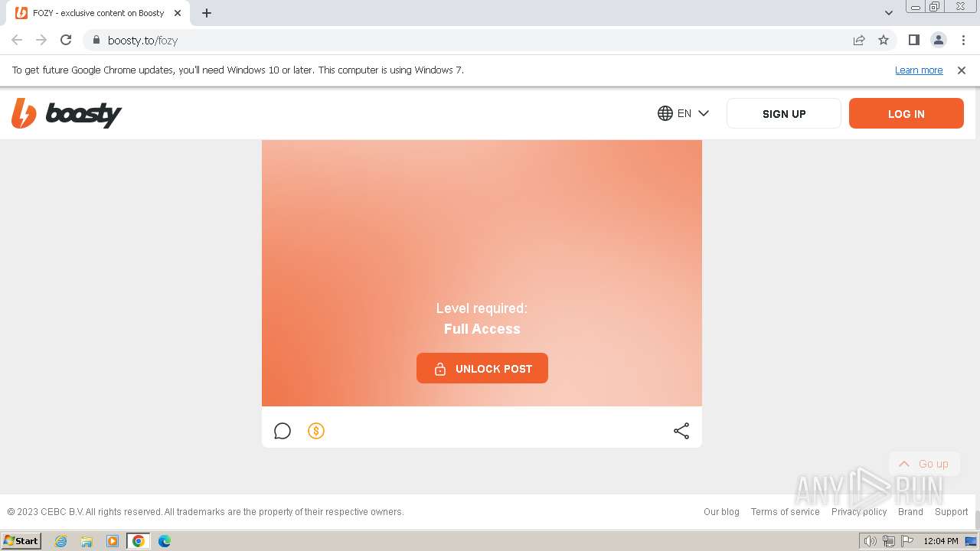Launch Internet Explorer from the taskbar

click(60, 540)
